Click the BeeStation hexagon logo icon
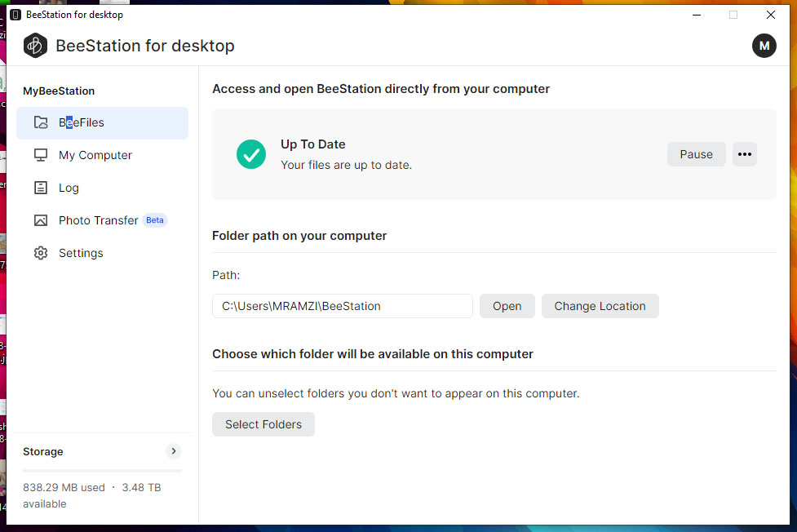 [35, 46]
